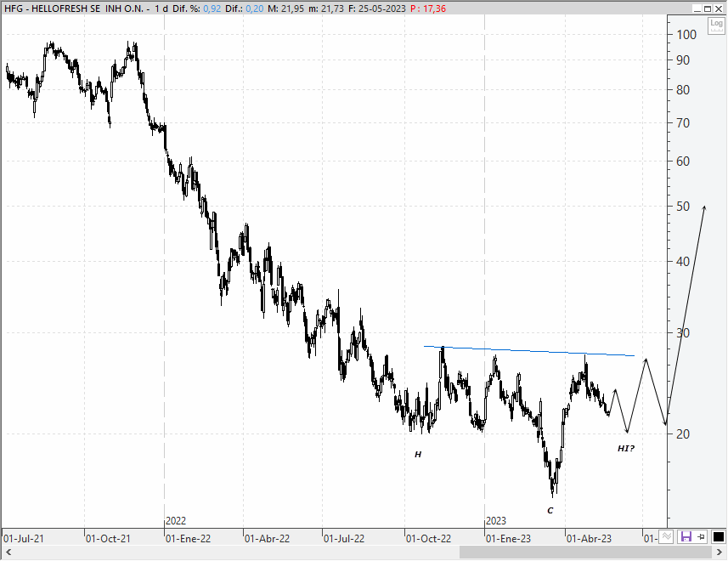
Task: Click the '01-Jul-22' date axis label
Action: tap(344, 539)
